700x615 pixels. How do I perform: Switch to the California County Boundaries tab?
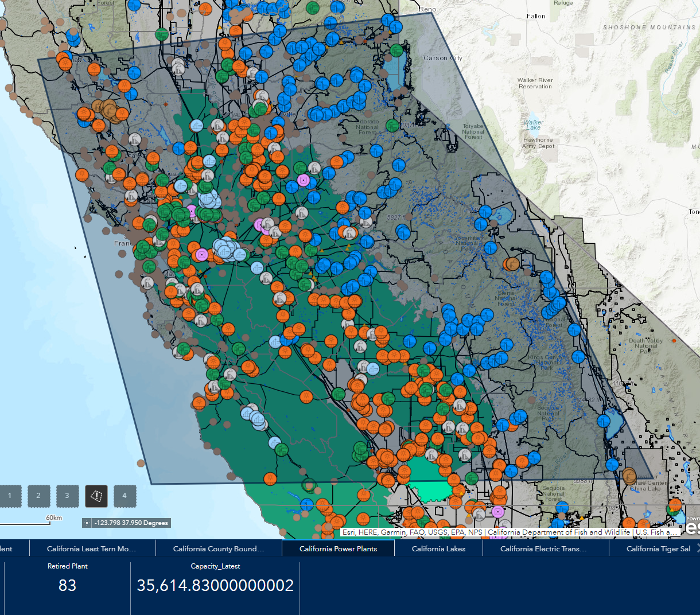(217, 548)
